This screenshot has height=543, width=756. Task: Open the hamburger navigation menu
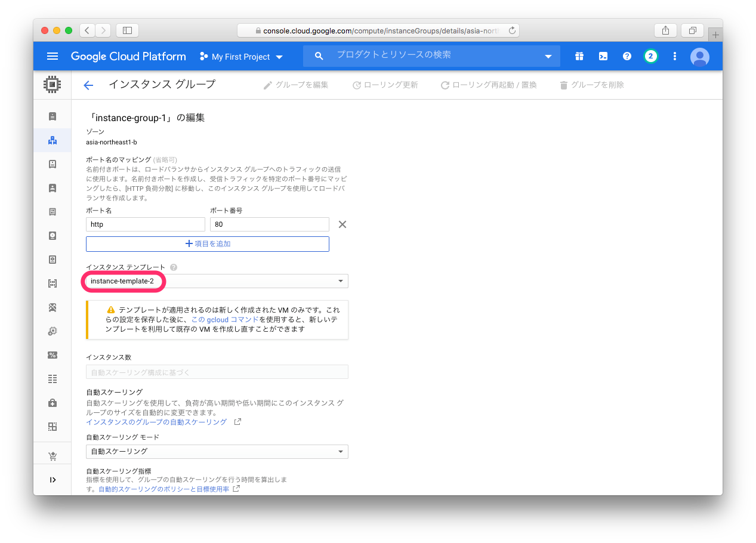(53, 56)
